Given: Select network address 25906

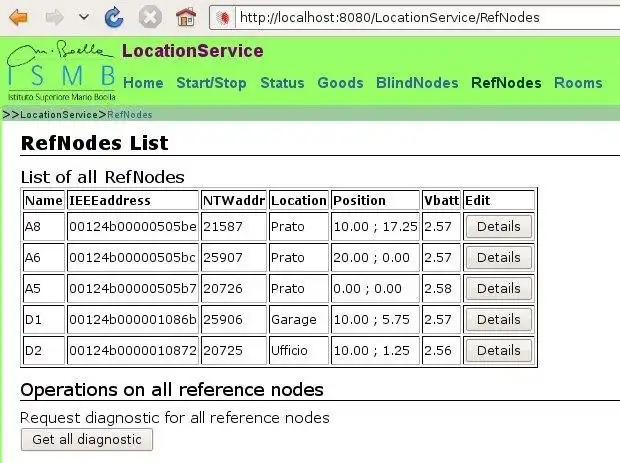Looking at the screenshot, I should point(234,319).
